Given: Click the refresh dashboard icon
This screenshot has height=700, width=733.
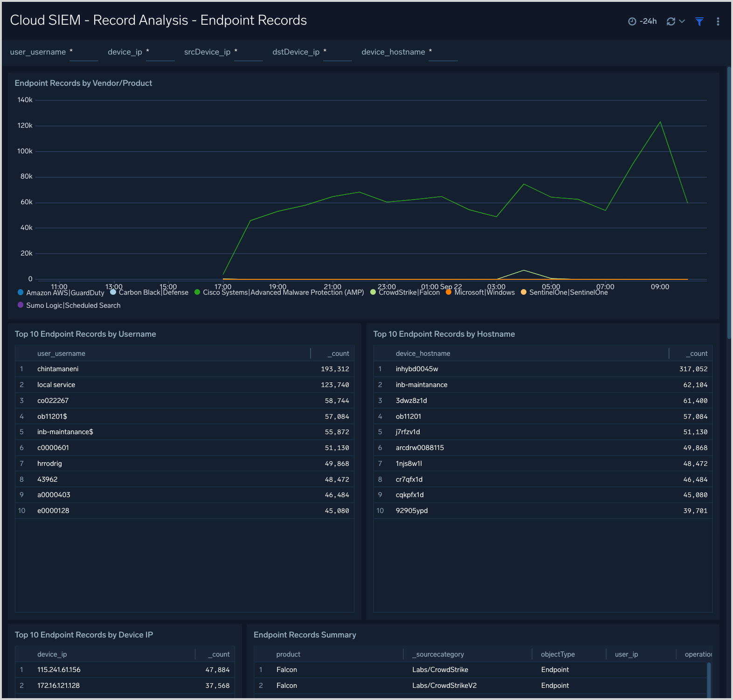Looking at the screenshot, I should click(671, 21).
